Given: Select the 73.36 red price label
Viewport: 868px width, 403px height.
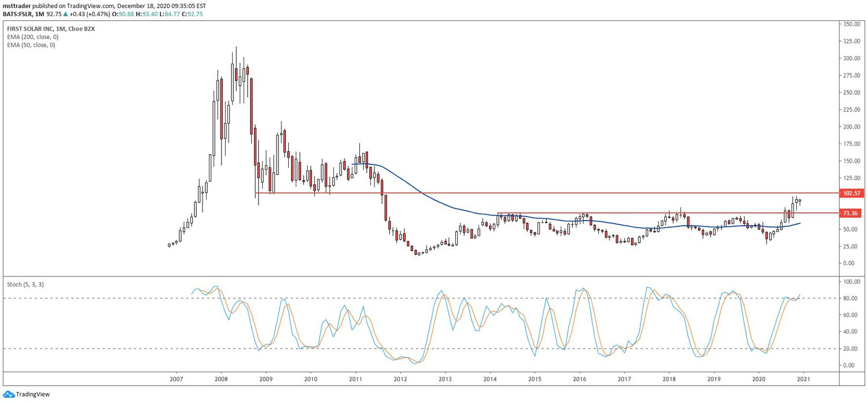Looking at the screenshot, I should point(852,213).
